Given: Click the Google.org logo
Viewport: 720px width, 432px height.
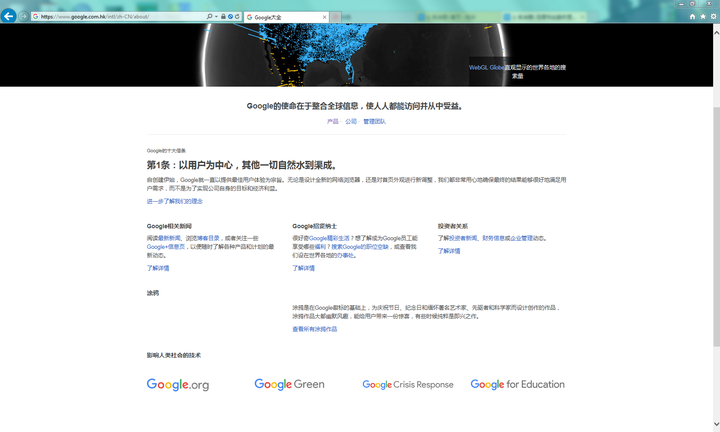Looking at the screenshot, I should 178,385.
